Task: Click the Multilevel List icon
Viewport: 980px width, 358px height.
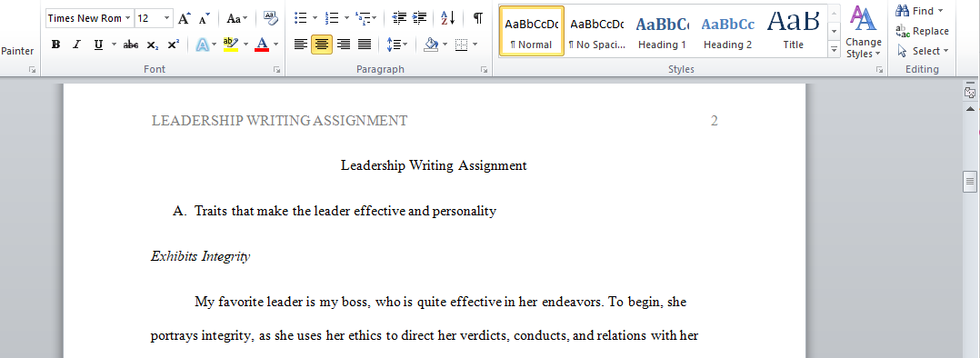Action: coord(363,18)
